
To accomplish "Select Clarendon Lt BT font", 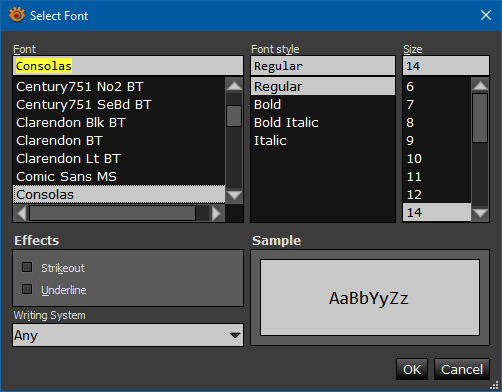I will [119, 159].
